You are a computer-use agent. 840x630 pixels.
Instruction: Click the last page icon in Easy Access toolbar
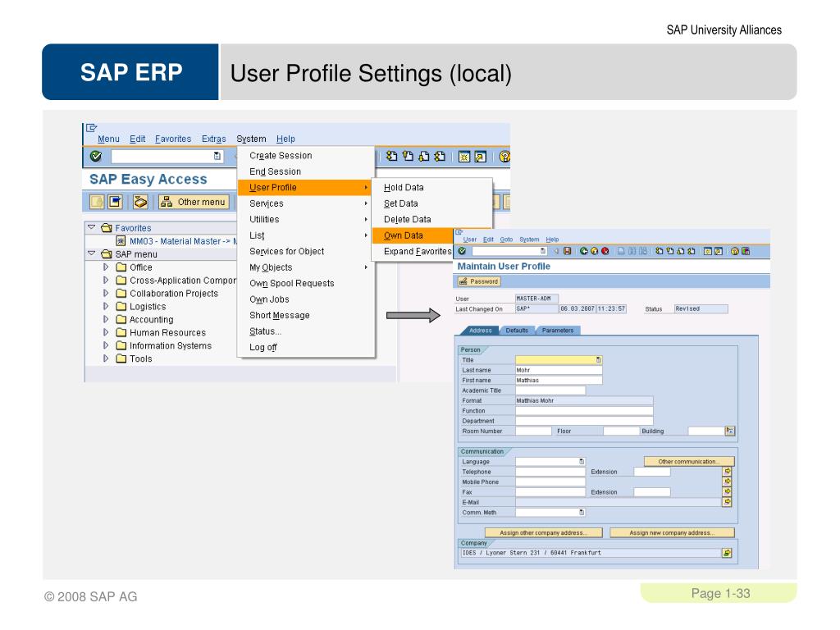[440, 156]
